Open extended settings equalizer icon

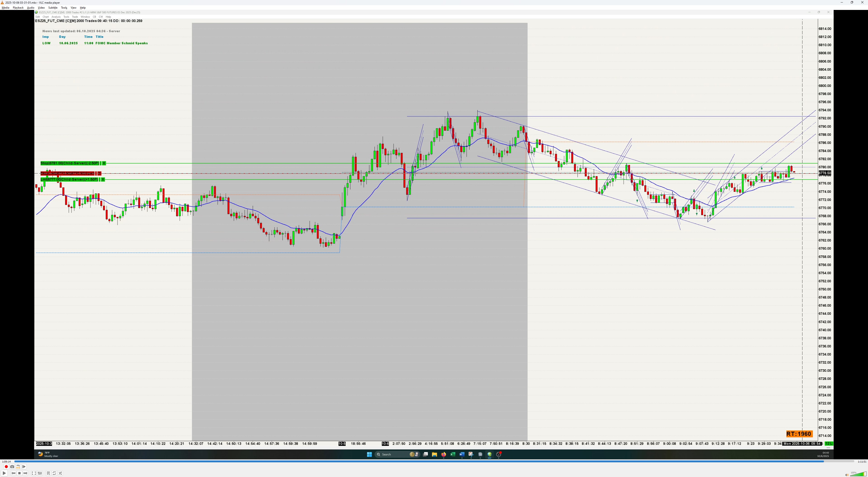tap(40, 473)
